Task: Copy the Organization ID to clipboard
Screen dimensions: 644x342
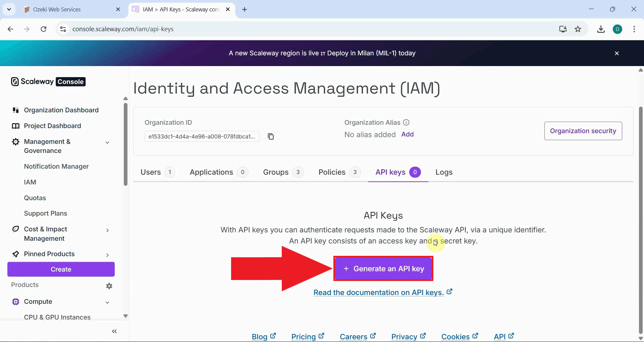Action: click(x=271, y=136)
